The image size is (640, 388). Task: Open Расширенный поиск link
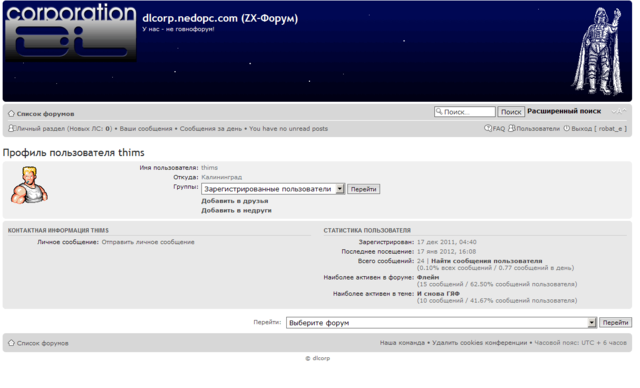tap(564, 111)
